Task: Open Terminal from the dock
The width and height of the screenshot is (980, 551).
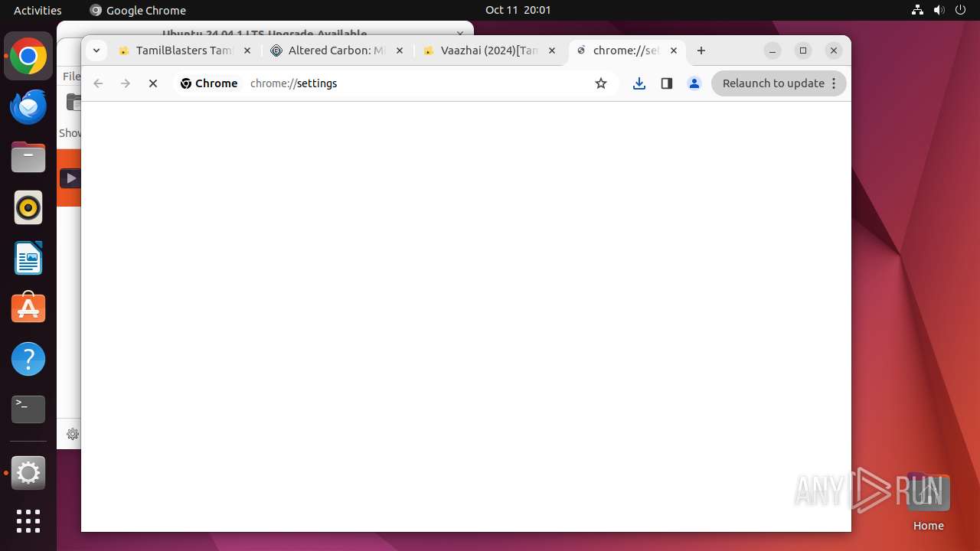Action: 28,409
